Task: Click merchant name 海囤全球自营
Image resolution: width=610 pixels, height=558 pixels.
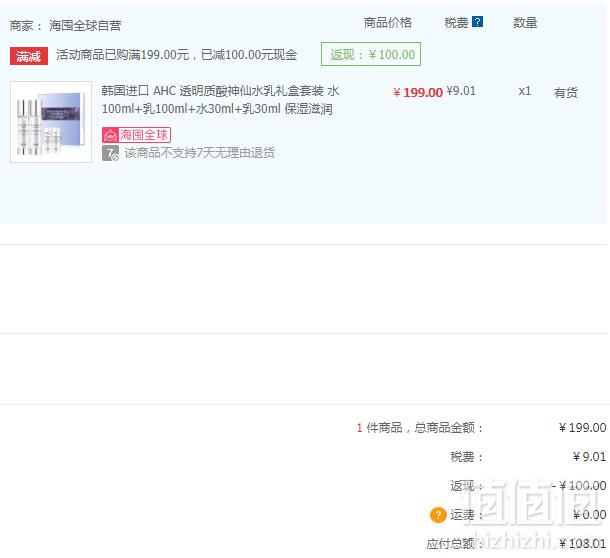Action: pos(85,26)
